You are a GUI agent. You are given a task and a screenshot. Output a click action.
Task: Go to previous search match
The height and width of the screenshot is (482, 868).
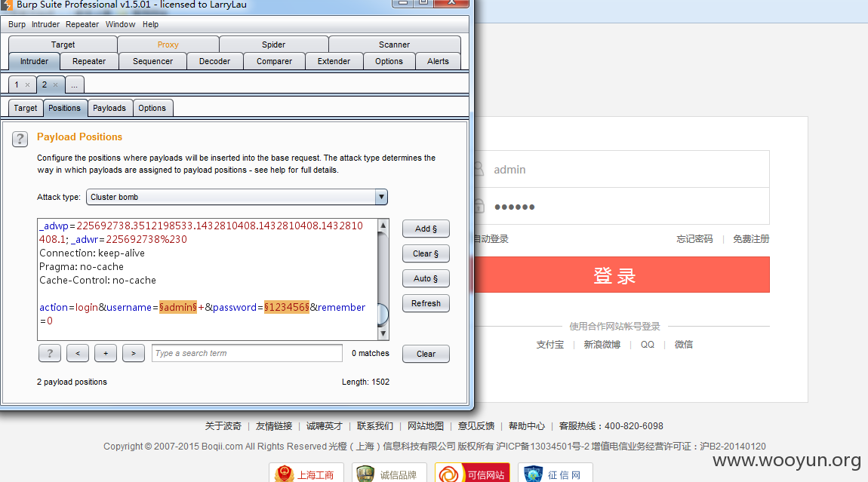(x=78, y=353)
